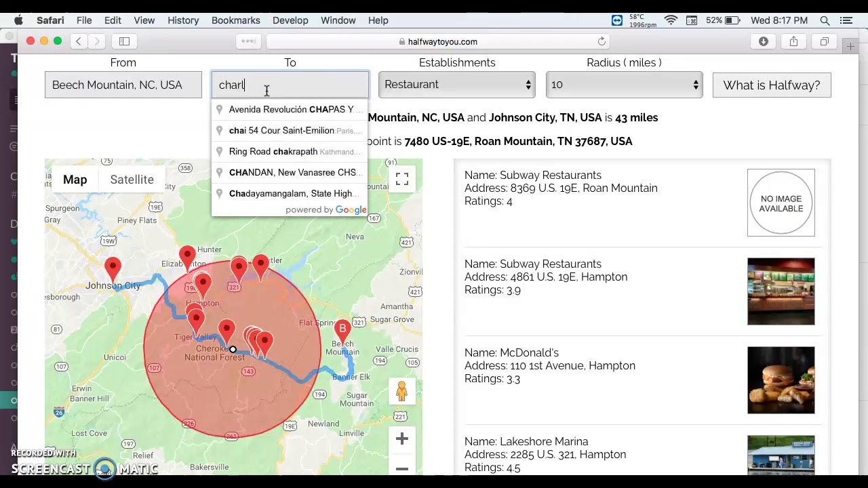Click the 7480 US-19E midpoint address
Screen dimensions: 868x488
tap(518, 141)
